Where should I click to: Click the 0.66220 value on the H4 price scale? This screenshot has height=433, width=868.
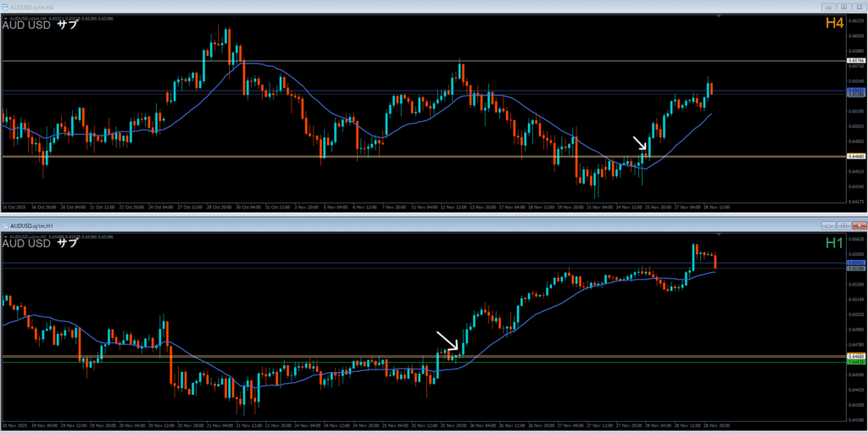click(x=856, y=20)
